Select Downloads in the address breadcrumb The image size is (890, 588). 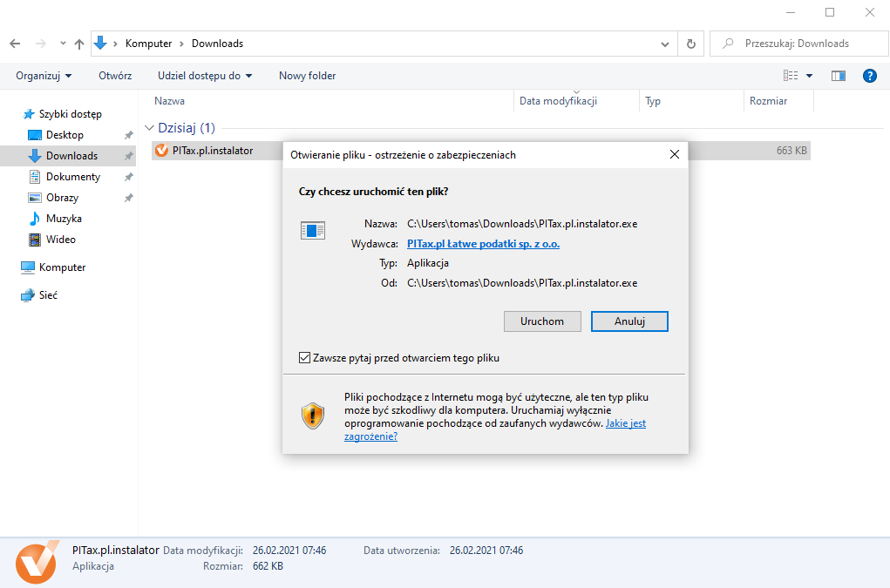pyautogui.click(x=217, y=44)
